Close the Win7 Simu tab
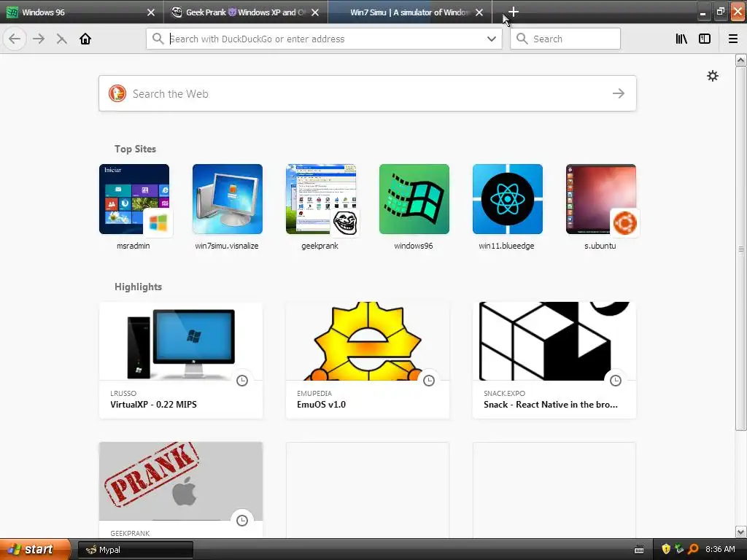 tap(479, 12)
